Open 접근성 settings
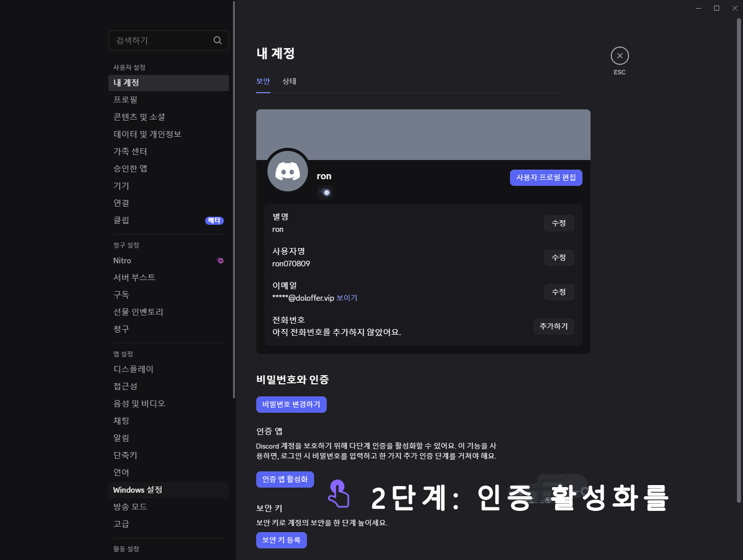The width and height of the screenshot is (743, 560). (x=169, y=386)
